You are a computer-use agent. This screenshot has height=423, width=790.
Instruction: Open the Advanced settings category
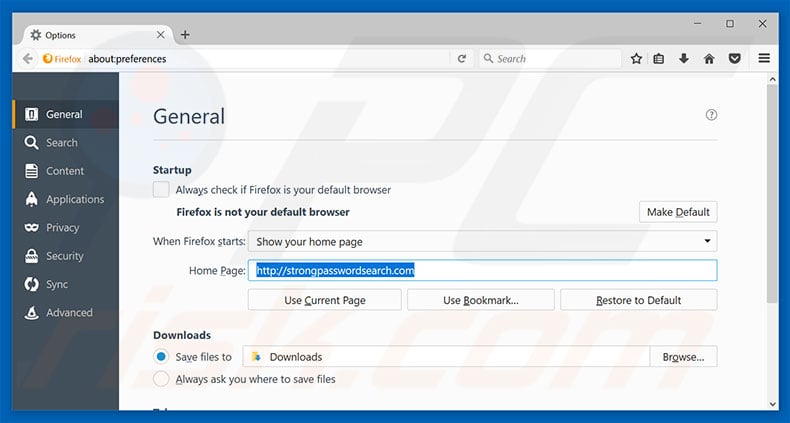point(65,313)
